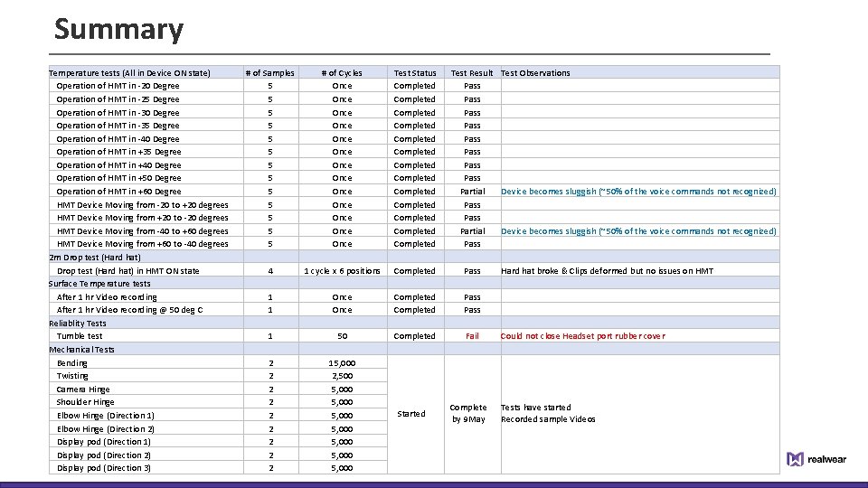Select the 'Camera Hinge' row label

[83, 389]
